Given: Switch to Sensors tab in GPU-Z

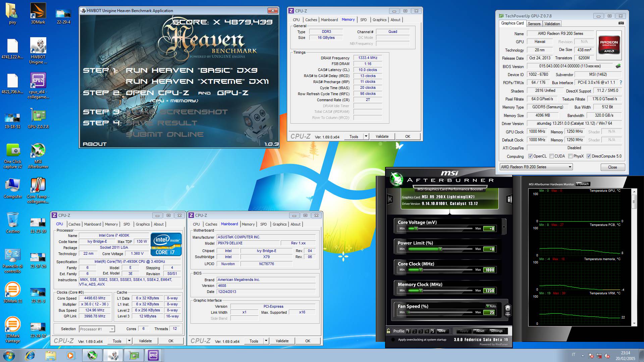Looking at the screenshot, I should 534,24.
